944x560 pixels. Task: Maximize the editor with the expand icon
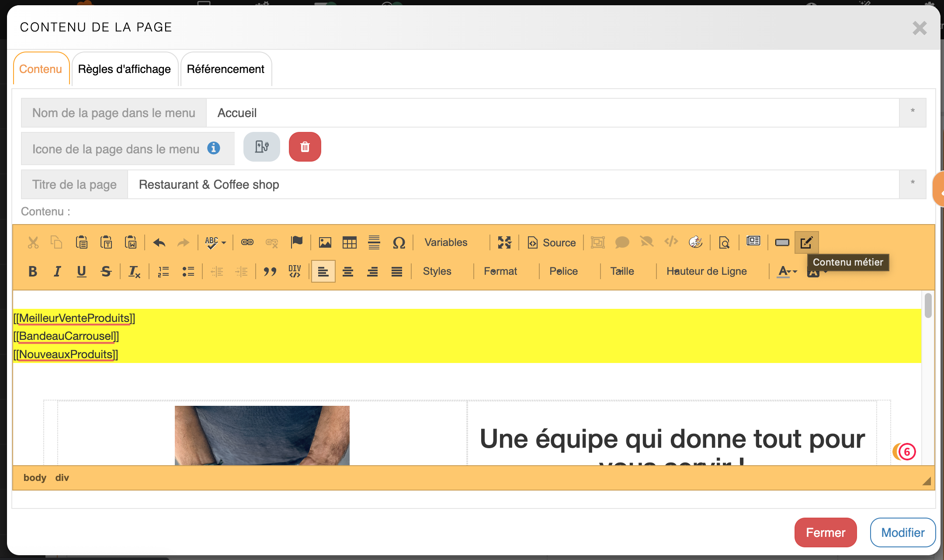[504, 242]
